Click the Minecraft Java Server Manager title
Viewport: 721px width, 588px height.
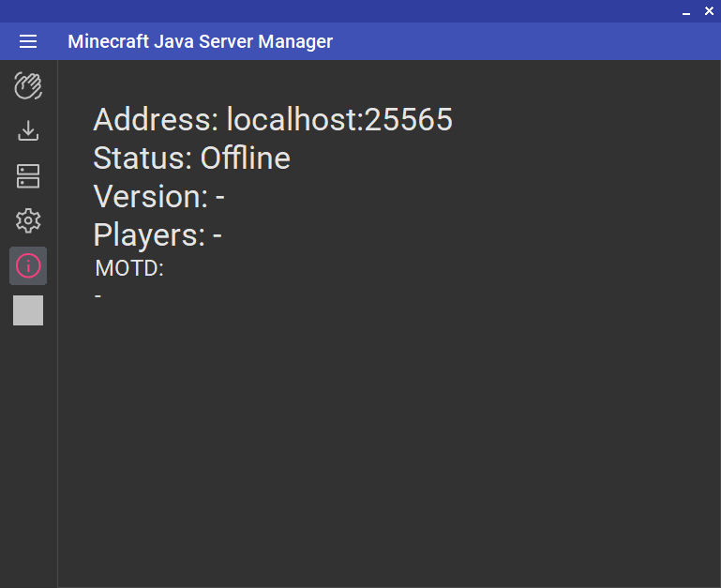pos(200,41)
